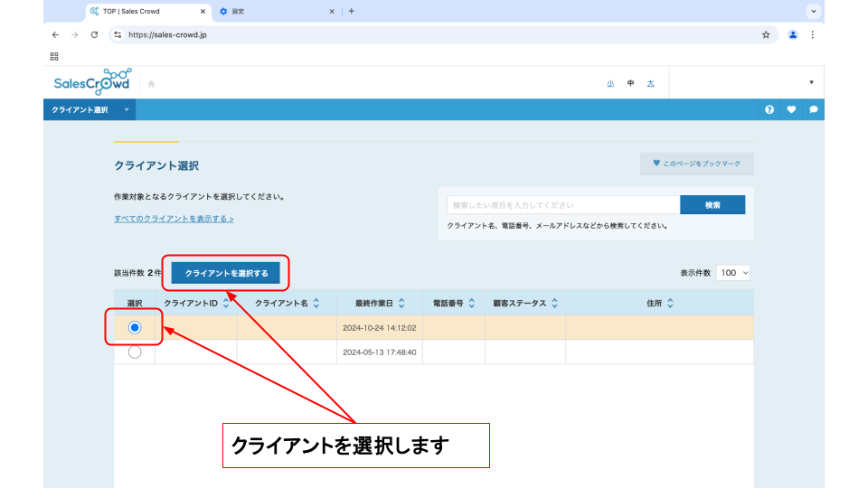
Task: Reload the page with browser refresh icon
Action: (94, 35)
